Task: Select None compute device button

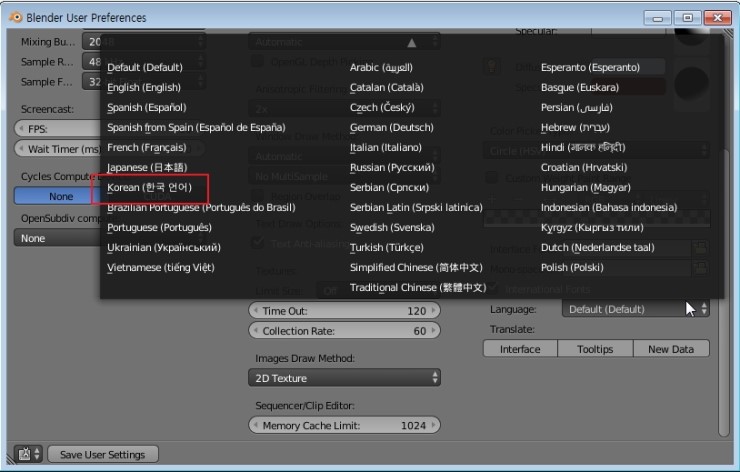Action: [56, 196]
